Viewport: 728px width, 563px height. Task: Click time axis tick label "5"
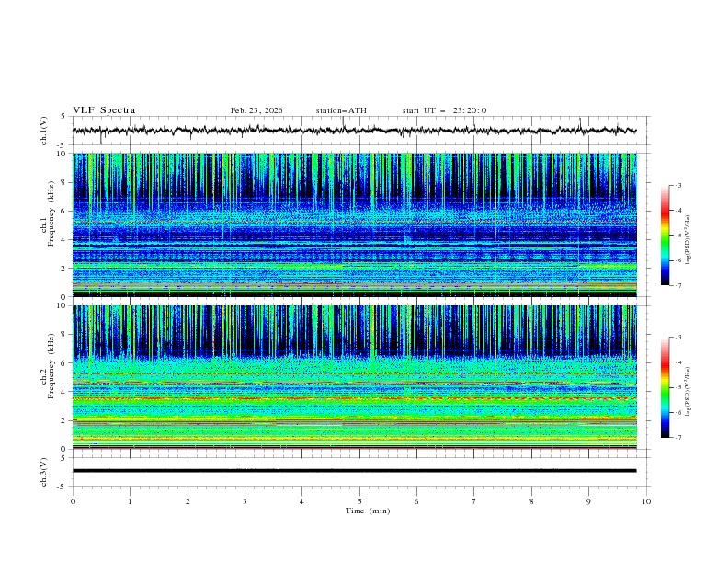[359, 501]
